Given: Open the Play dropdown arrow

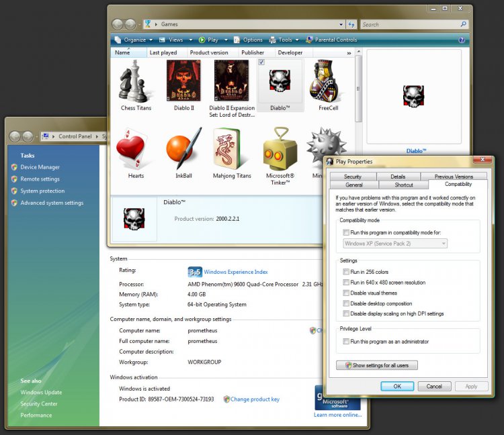Looking at the screenshot, I should point(226,40).
